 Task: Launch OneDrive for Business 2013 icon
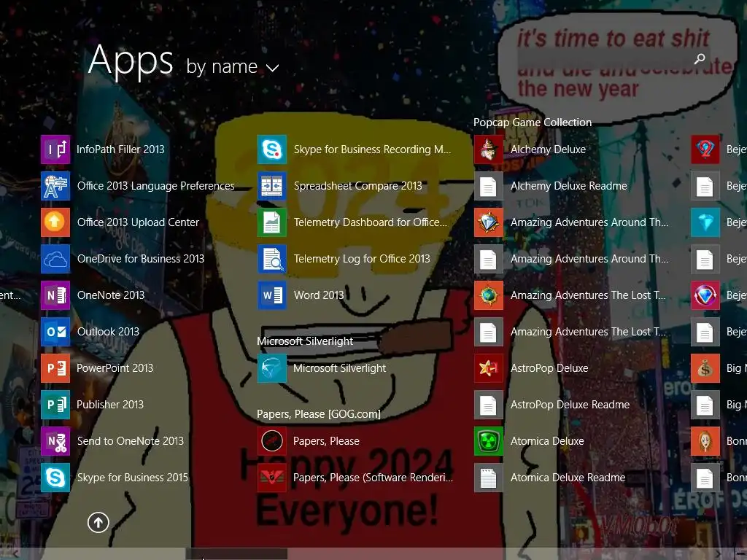(55, 259)
